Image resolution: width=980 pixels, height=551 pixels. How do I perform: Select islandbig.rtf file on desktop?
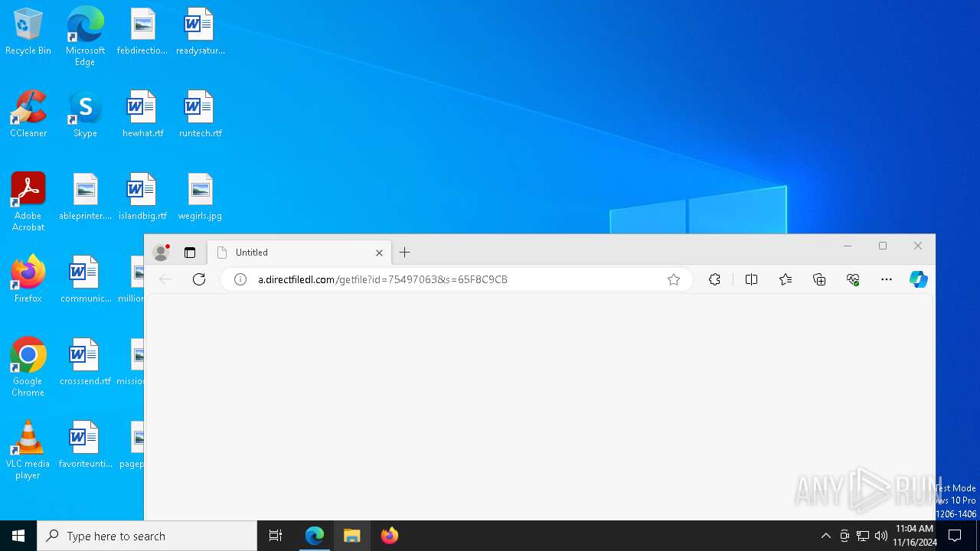(143, 197)
